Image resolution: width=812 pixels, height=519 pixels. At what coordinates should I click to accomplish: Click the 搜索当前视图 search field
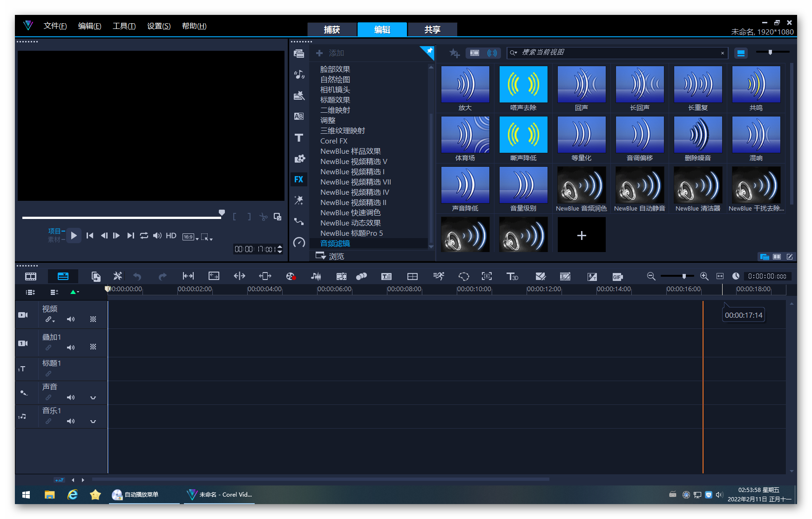(617, 53)
